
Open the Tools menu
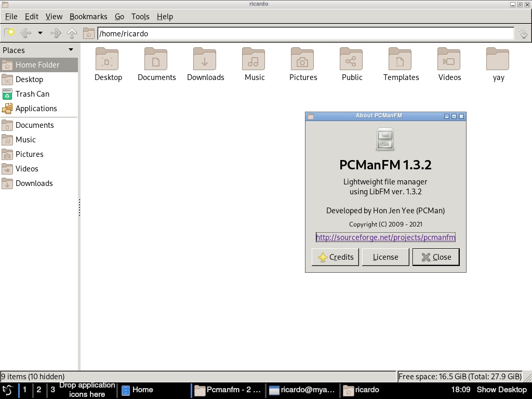tap(140, 17)
